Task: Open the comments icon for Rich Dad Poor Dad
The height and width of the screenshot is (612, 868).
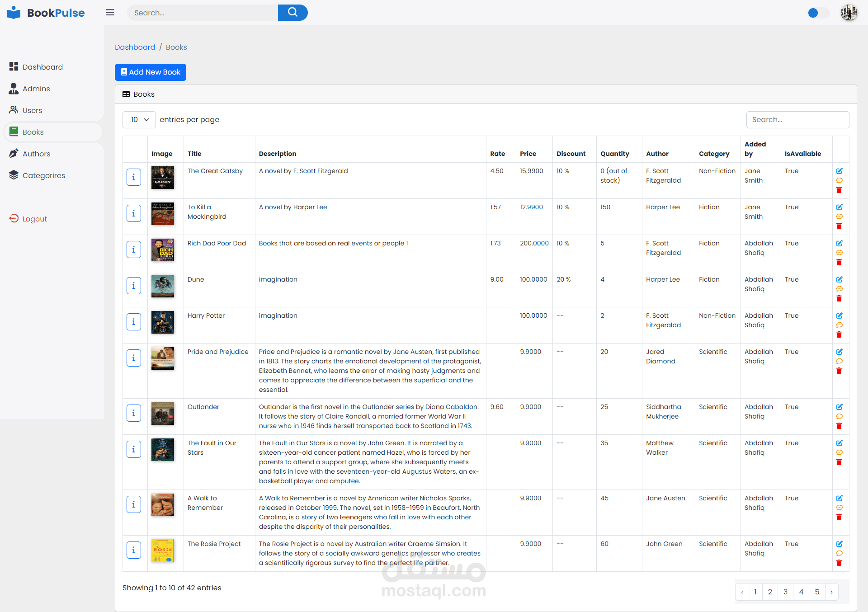Action: tap(839, 253)
